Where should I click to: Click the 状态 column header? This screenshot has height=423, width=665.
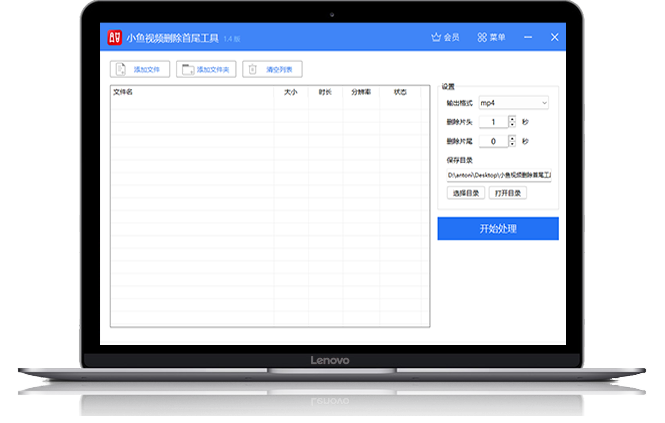(x=400, y=92)
